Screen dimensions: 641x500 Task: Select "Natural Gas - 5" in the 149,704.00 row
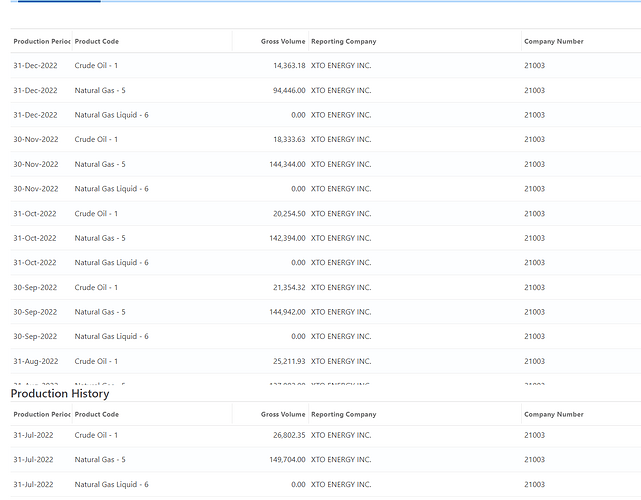[x=100, y=460]
